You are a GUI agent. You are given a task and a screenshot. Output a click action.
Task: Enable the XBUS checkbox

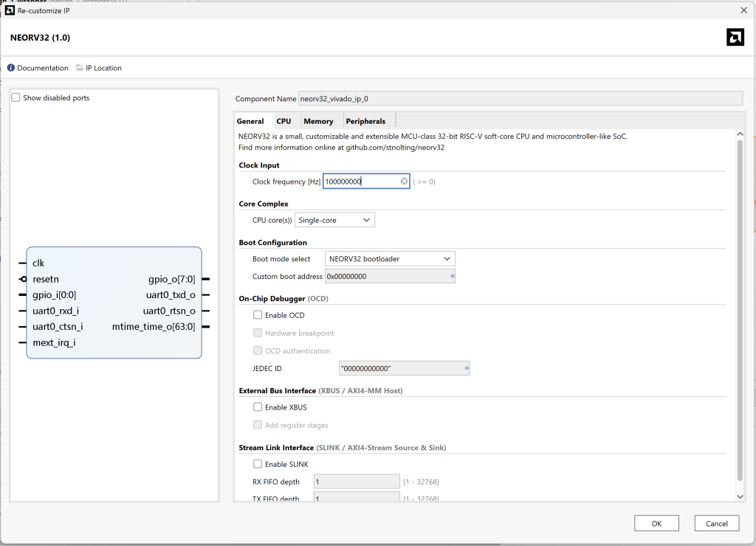258,407
